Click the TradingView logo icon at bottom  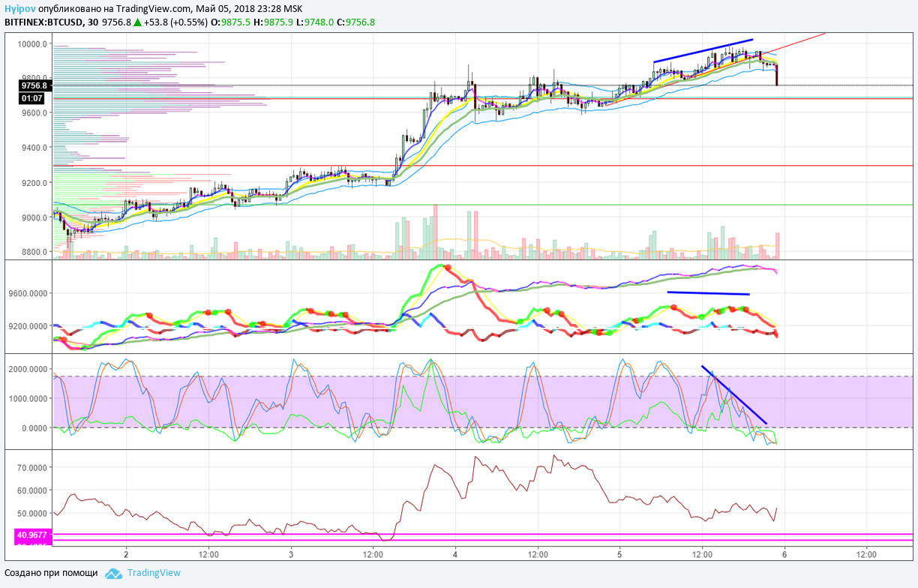pyautogui.click(x=113, y=573)
